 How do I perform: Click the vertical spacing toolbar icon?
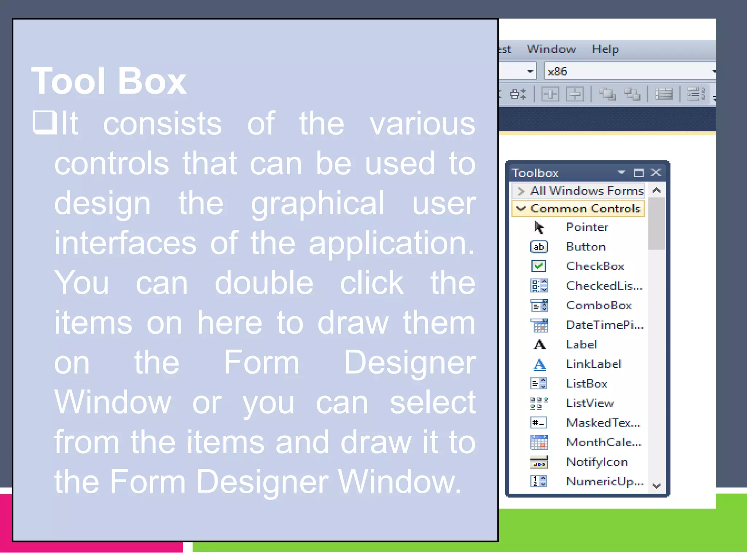pyautogui.click(x=518, y=94)
